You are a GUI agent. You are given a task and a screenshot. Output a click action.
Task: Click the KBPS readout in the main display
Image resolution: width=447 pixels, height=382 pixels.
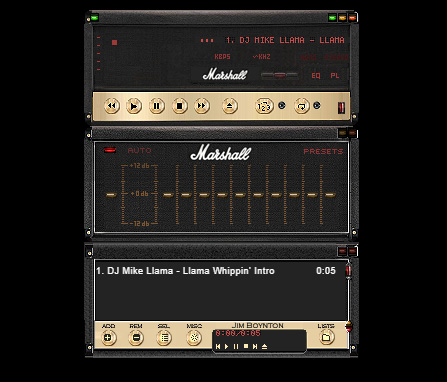[222, 57]
